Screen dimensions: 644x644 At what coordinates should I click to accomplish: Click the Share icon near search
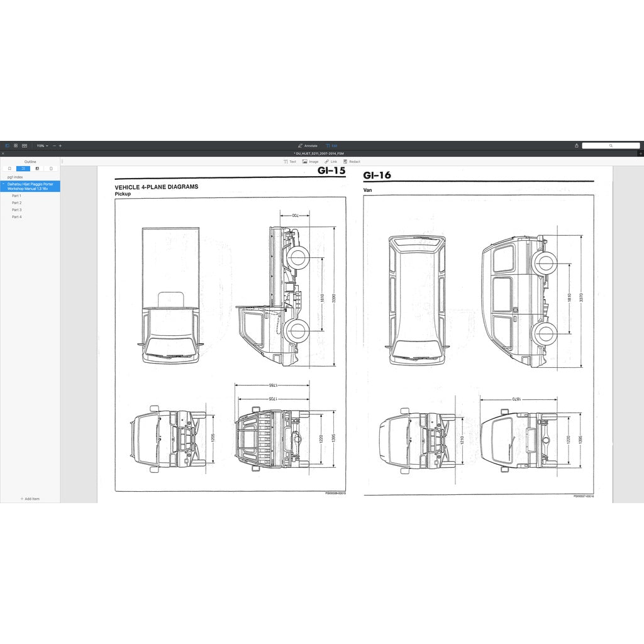click(x=577, y=145)
